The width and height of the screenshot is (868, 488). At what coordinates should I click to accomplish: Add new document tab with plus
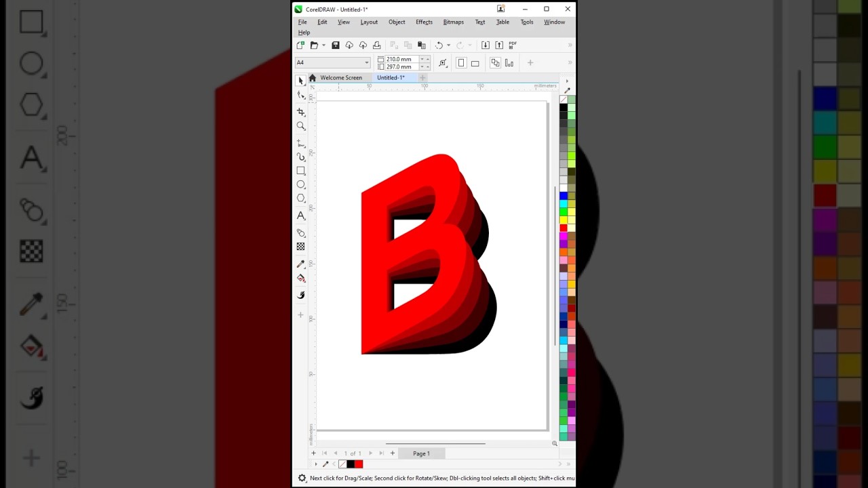click(x=422, y=78)
